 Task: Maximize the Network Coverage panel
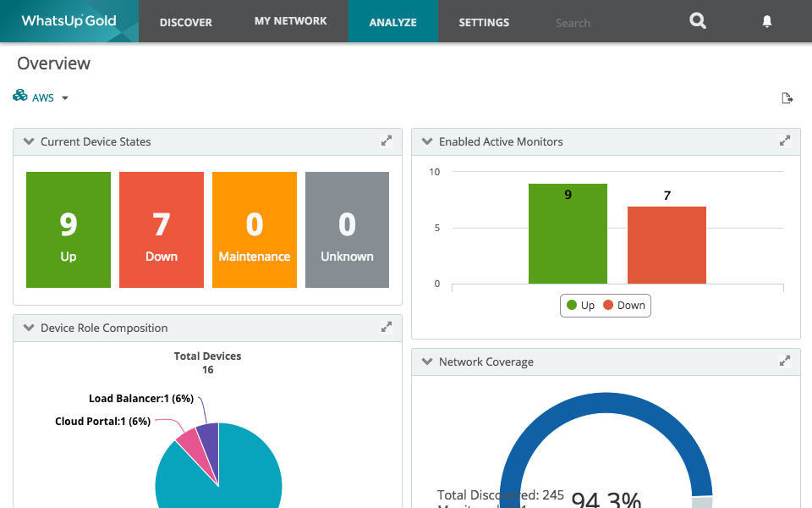[785, 362]
